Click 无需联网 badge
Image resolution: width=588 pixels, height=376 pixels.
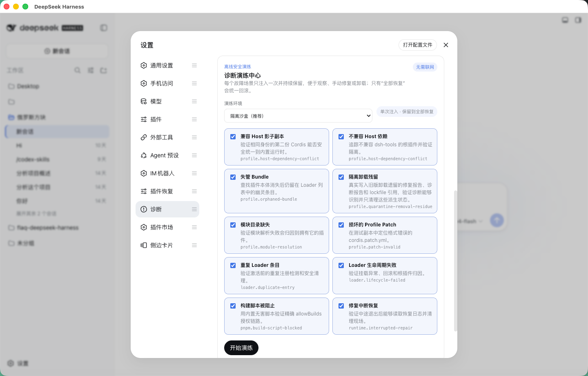coord(425,67)
